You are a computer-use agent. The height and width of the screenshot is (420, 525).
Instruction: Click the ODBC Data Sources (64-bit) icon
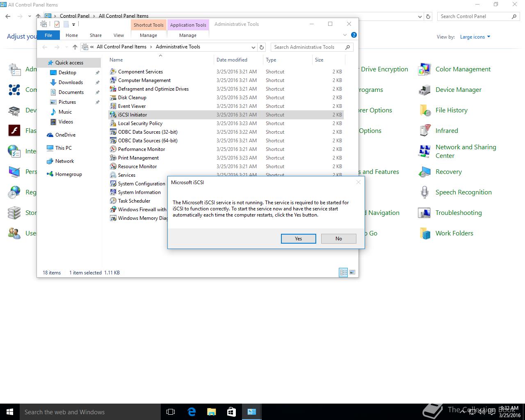pos(113,140)
